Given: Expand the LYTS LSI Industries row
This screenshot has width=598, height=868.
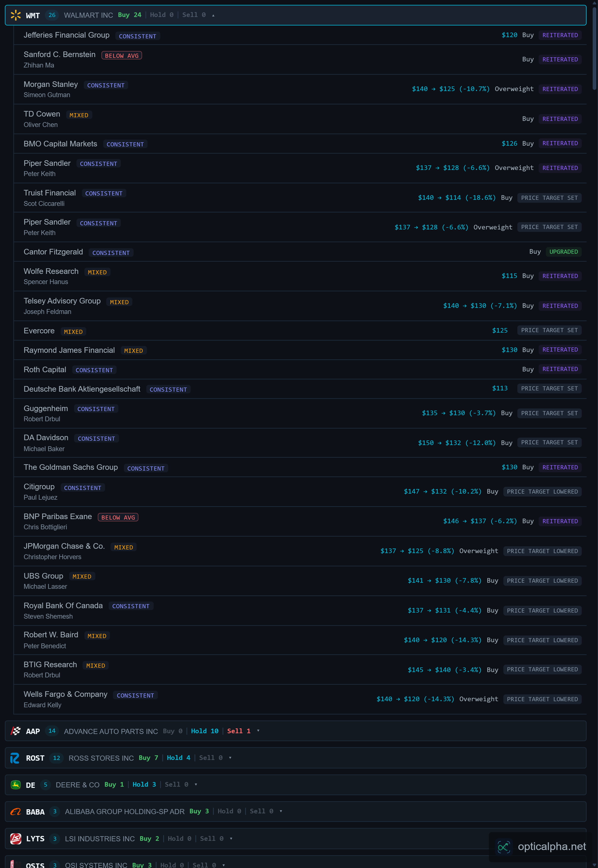Looking at the screenshot, I should [231, 838].
